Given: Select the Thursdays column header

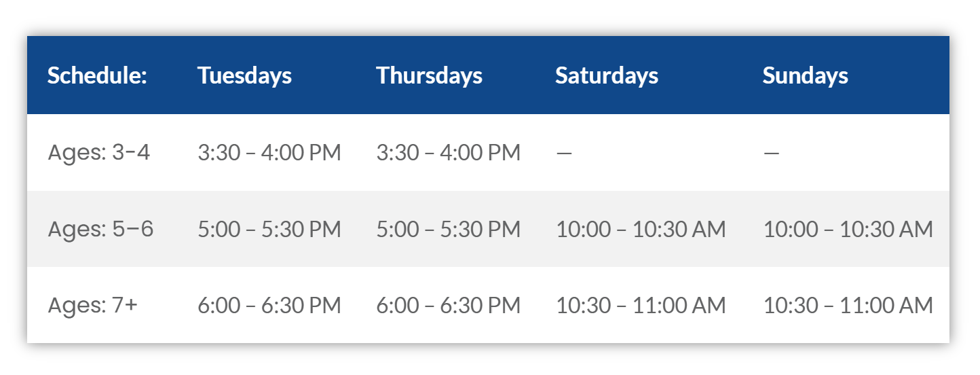Looking at the screenshot, I should [x=429, y=75].
